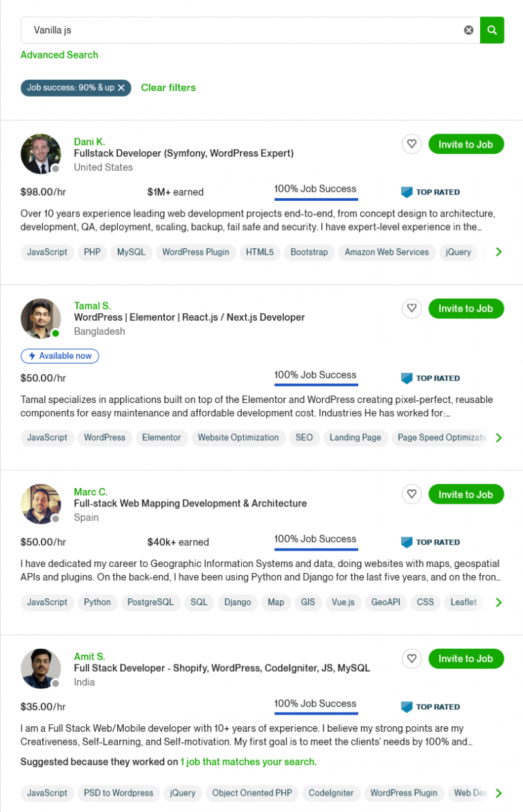Expand Amit S.'s skill tags with the arrow

[x=498, y=793]
